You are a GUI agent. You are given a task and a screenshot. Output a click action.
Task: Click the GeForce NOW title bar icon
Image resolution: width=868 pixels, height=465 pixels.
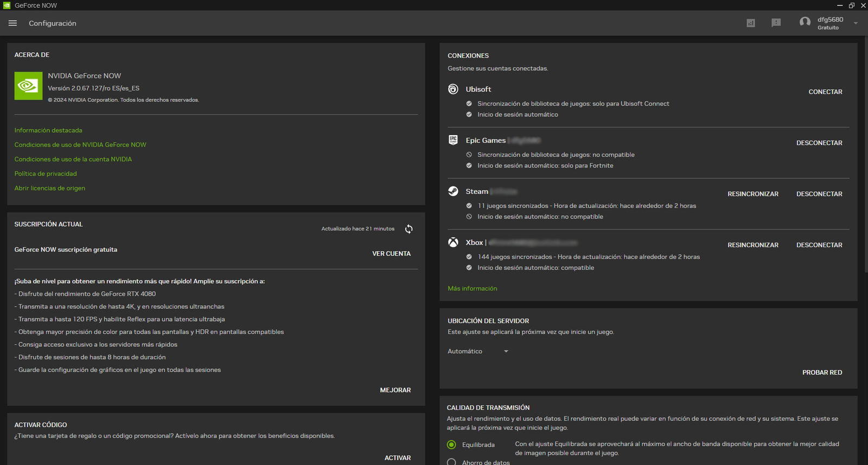tap(7, 5)
